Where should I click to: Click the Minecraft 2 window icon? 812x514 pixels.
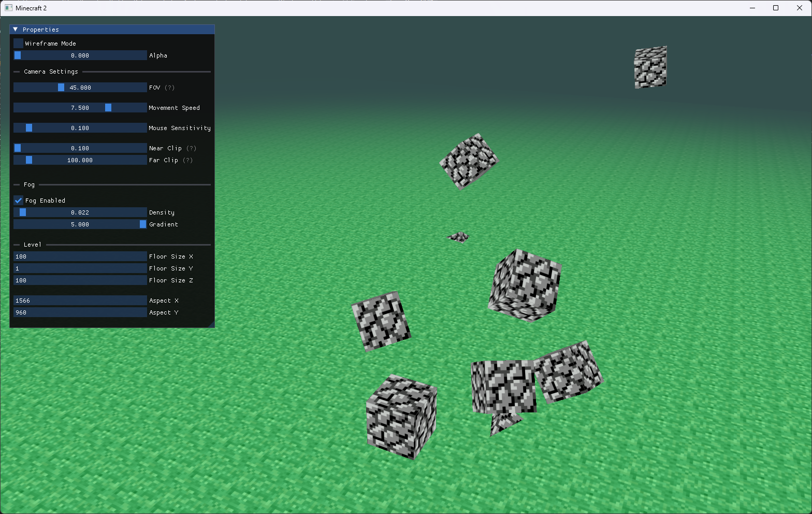9,8
